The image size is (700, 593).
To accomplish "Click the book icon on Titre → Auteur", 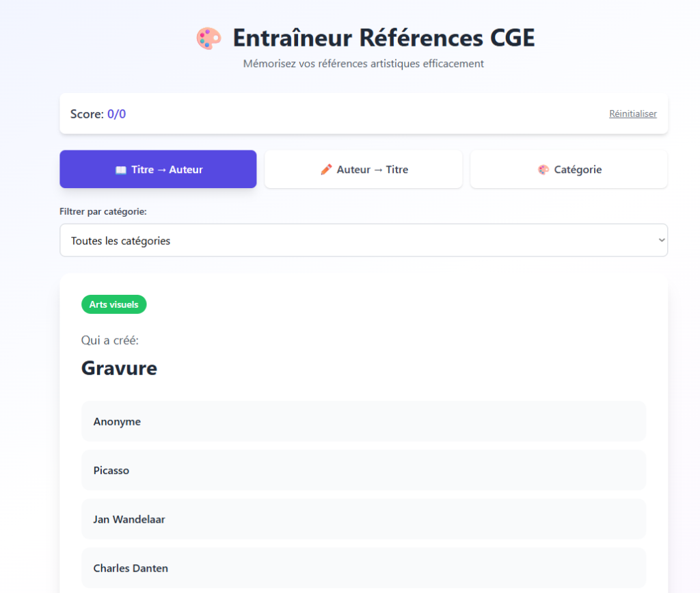I will point(120,170).
